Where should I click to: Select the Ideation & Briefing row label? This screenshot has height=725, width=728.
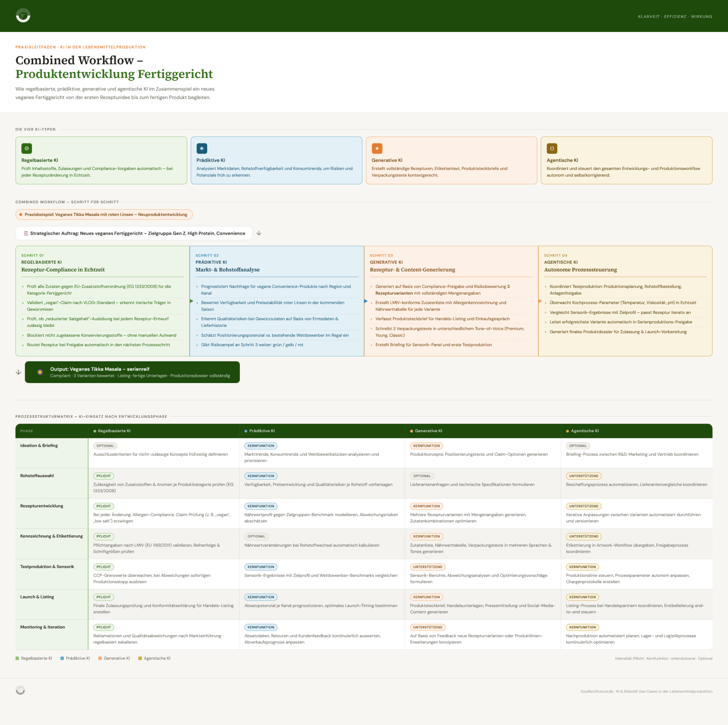[39, 446]
